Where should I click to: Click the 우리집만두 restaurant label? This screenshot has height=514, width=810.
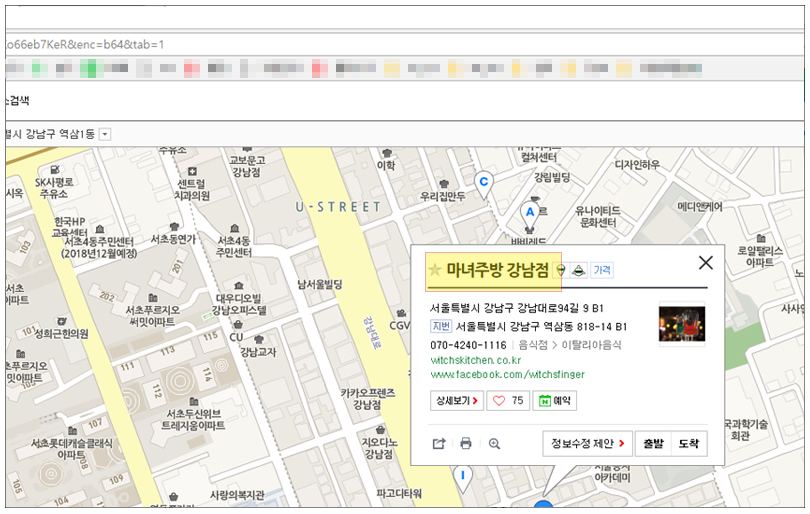[x=443, y=196]
